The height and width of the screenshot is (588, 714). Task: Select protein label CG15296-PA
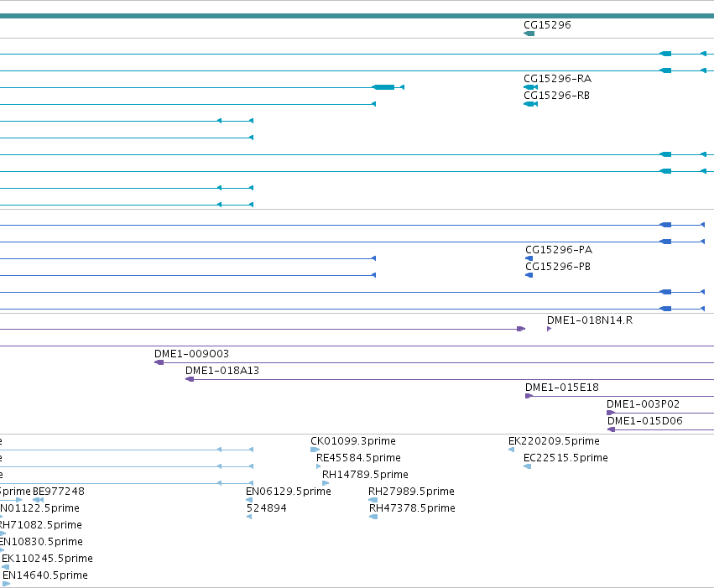559,250
